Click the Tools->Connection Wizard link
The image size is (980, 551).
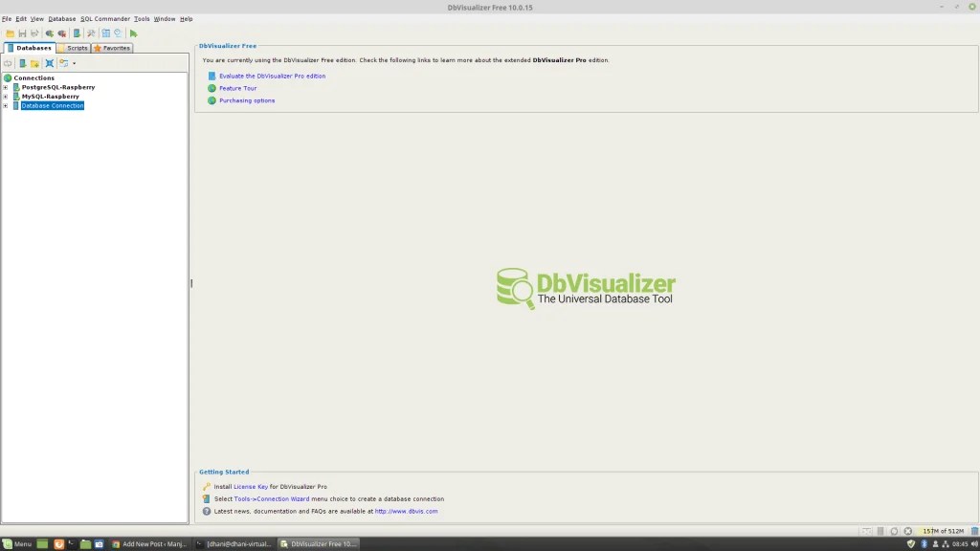tap(271, 499)
